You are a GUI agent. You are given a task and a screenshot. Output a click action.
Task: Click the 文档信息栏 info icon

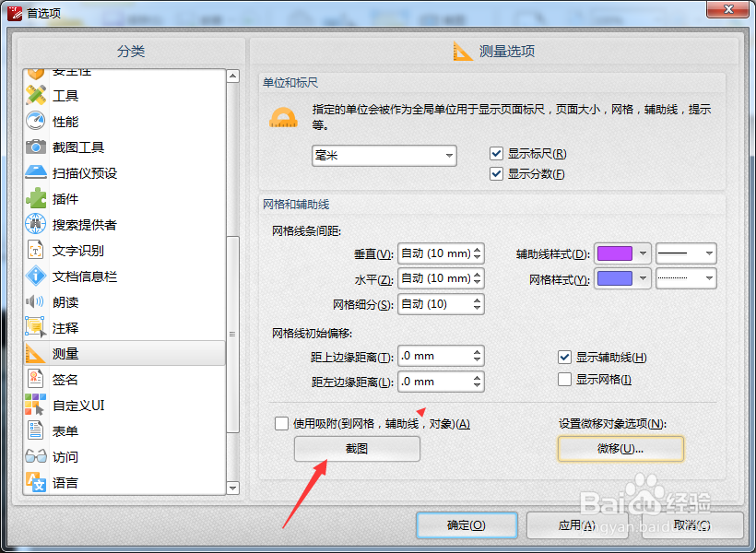(x=36, y=276)
